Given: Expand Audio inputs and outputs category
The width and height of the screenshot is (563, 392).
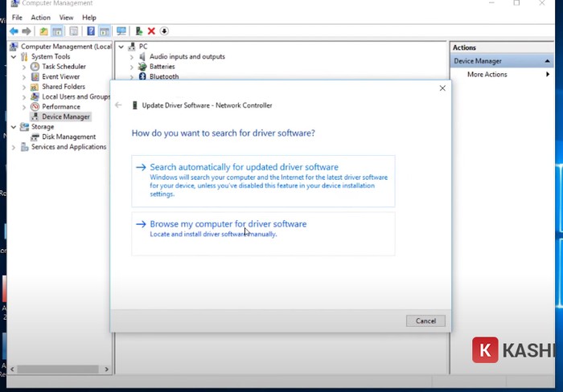Looking at the screenshot, I should (132, 57).
